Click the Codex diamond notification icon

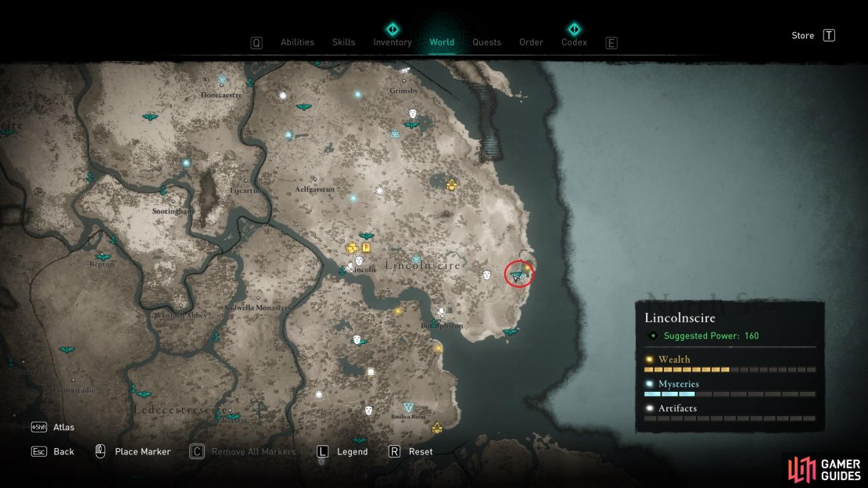click(574, 28)
